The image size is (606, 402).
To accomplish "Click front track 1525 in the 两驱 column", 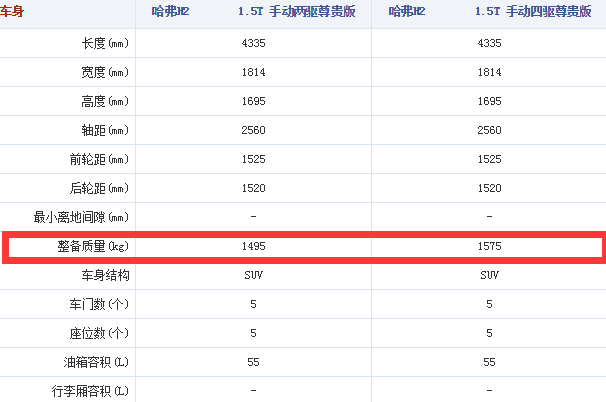I will (x=254, y=159).
